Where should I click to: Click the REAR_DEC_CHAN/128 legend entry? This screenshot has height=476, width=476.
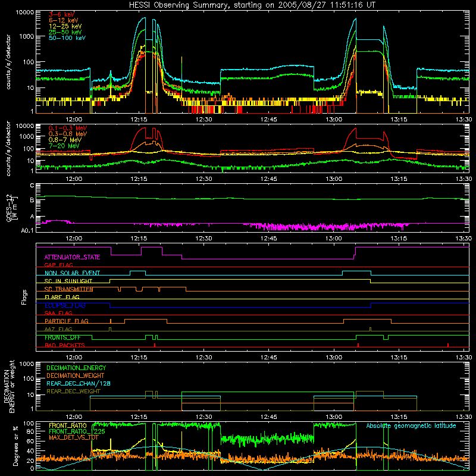[79, 384]
